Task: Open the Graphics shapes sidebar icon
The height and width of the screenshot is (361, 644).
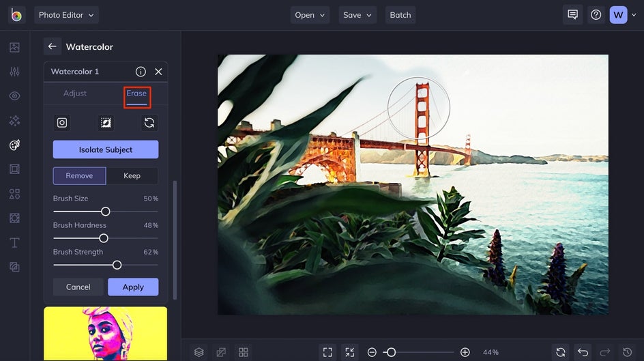Action: (14, 193)
